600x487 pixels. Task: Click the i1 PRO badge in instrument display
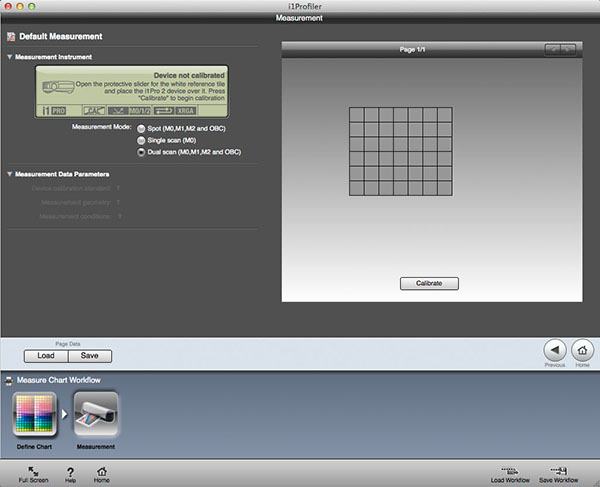[54, 111]
